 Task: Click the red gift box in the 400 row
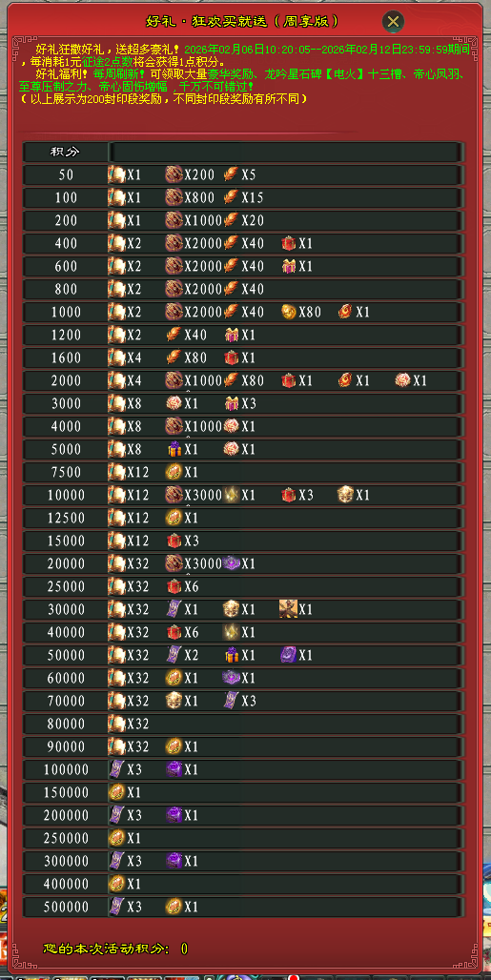tap(289, 243)
